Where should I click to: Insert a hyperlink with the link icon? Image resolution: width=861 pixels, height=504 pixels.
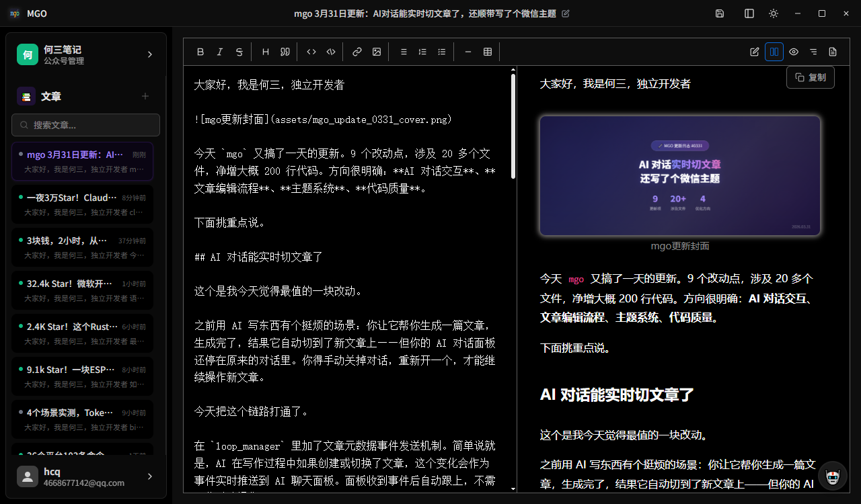pos(357,52)
